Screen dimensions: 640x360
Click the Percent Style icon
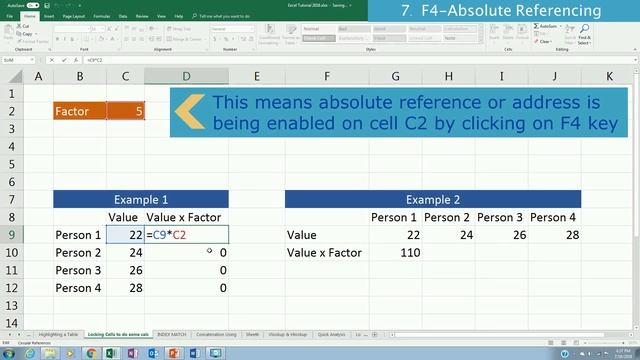pyautogui.click(x=226, y=39)
